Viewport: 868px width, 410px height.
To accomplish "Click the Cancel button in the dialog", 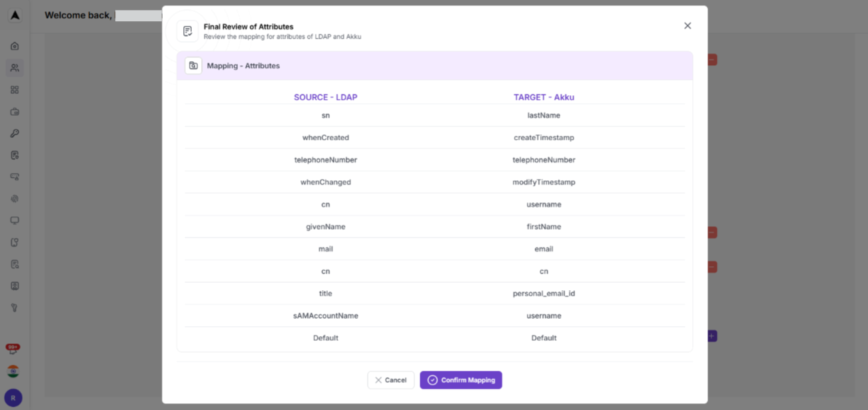I will click(x=390, y=379).
